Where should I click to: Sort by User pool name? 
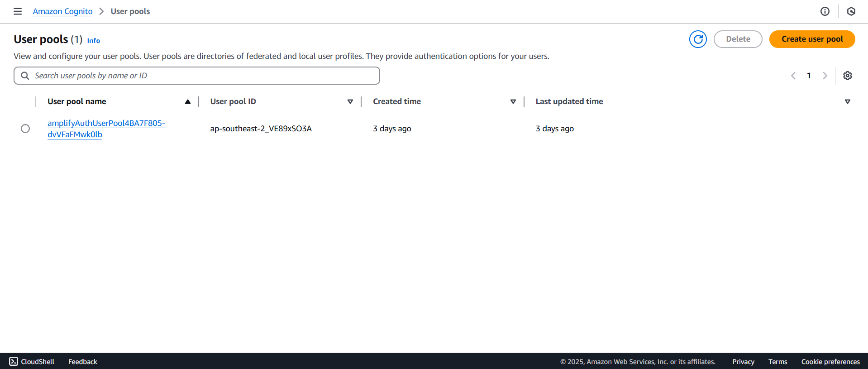click(188, 101)
